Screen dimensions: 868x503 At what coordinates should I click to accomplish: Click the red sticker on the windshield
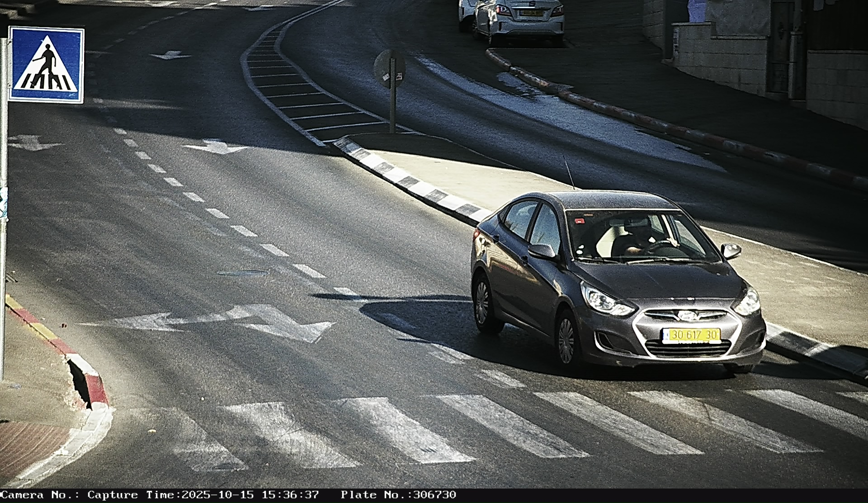(579, 221)
